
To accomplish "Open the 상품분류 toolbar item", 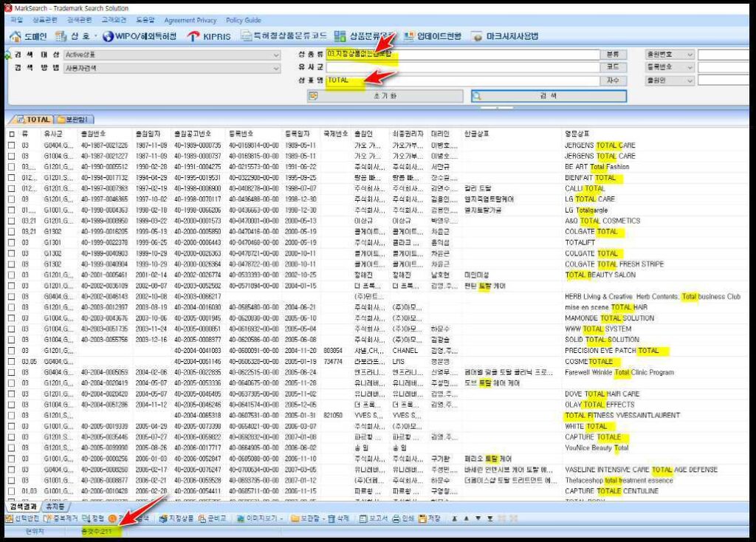I will click(364, 36).
